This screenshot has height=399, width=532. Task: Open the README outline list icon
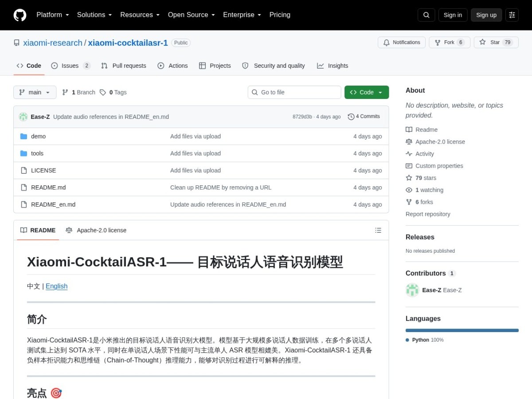[378, 230]
